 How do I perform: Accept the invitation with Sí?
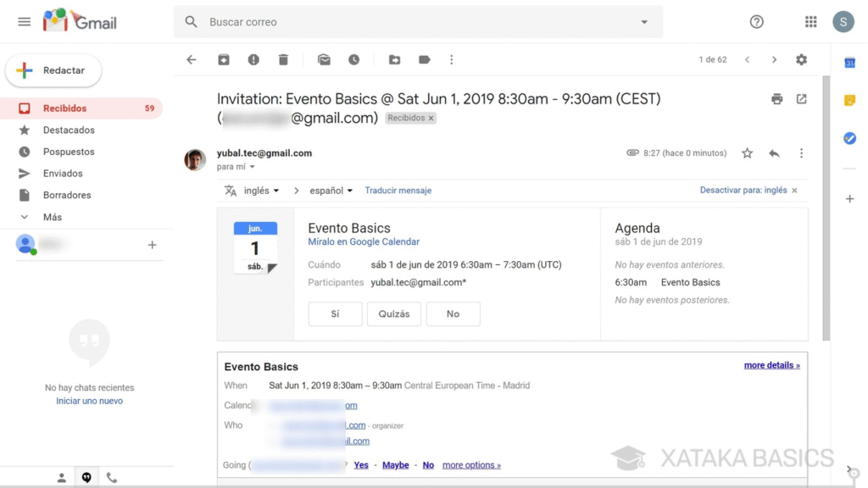[335, 314]
